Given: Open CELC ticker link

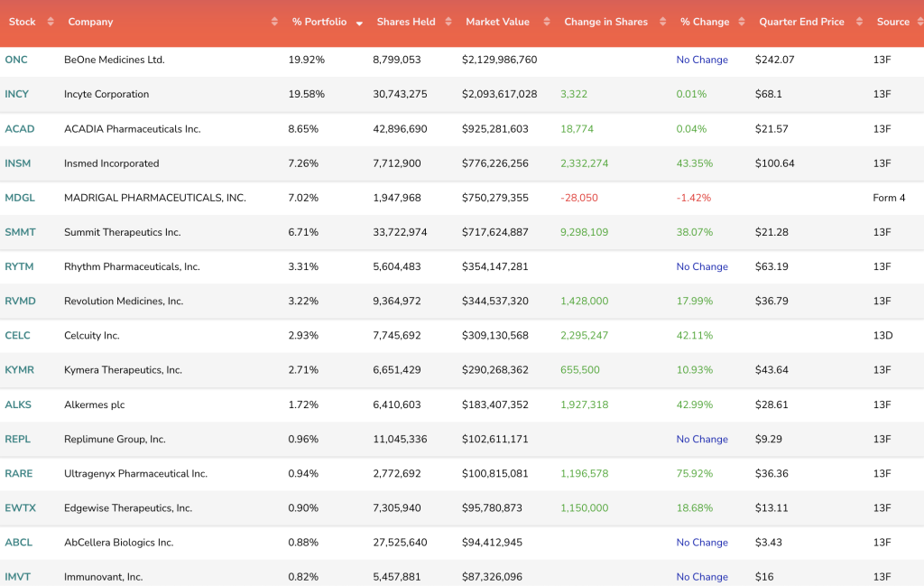Looking at the screenshot, I should pyautogui.click(x=18, y=336).
